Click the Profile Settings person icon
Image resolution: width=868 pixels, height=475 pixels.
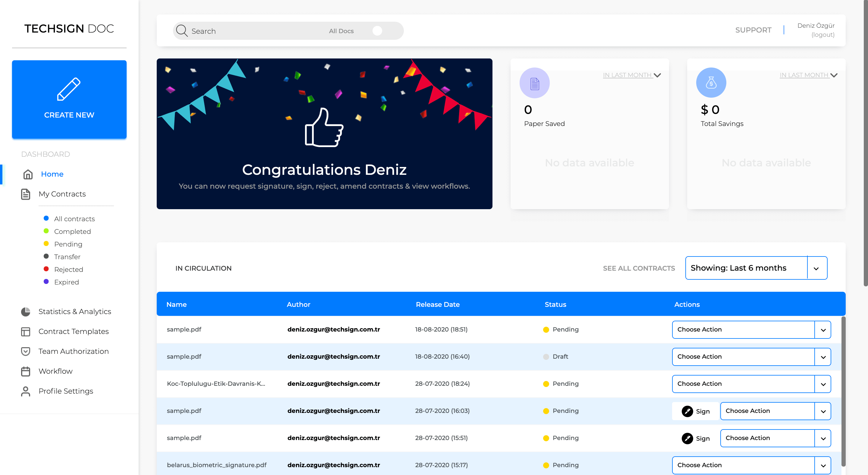pos(26,391)
